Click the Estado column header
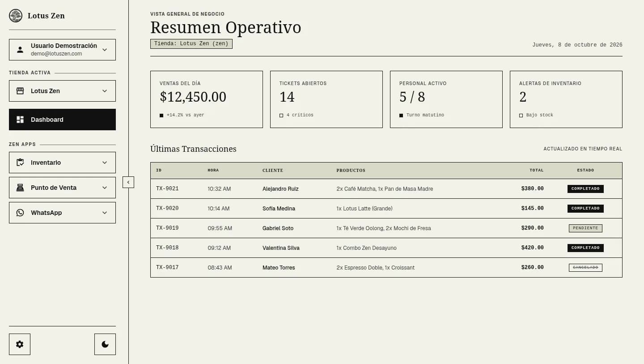 coord(585,171)
